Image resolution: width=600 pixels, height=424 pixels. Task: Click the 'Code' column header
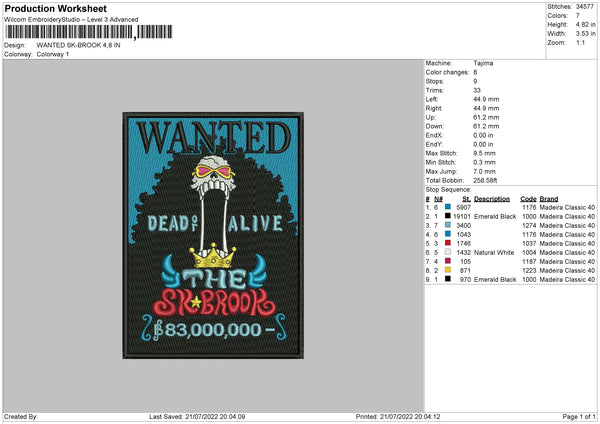[x=528, y=199]
